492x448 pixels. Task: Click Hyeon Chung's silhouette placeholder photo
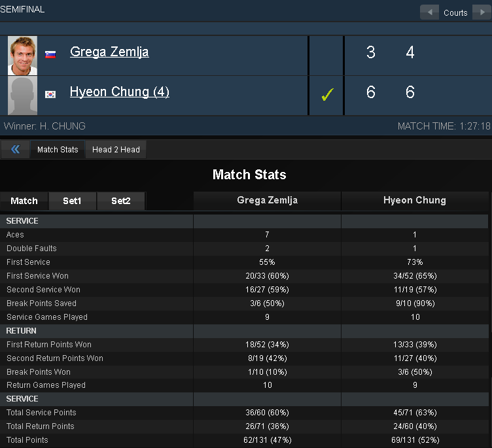[x=22, y=95]
